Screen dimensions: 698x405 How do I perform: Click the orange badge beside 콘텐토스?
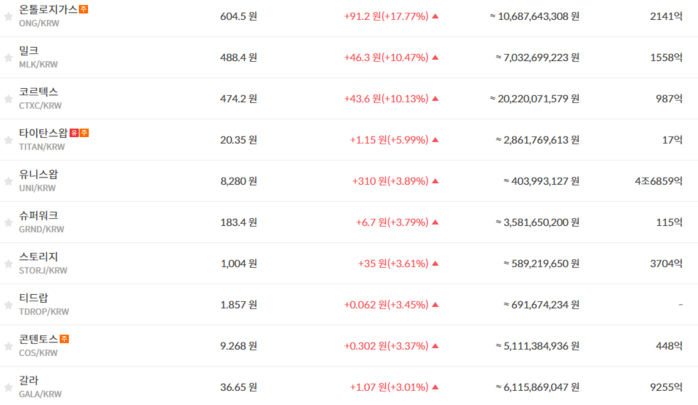pyautogui.click(x=64, y=339)
